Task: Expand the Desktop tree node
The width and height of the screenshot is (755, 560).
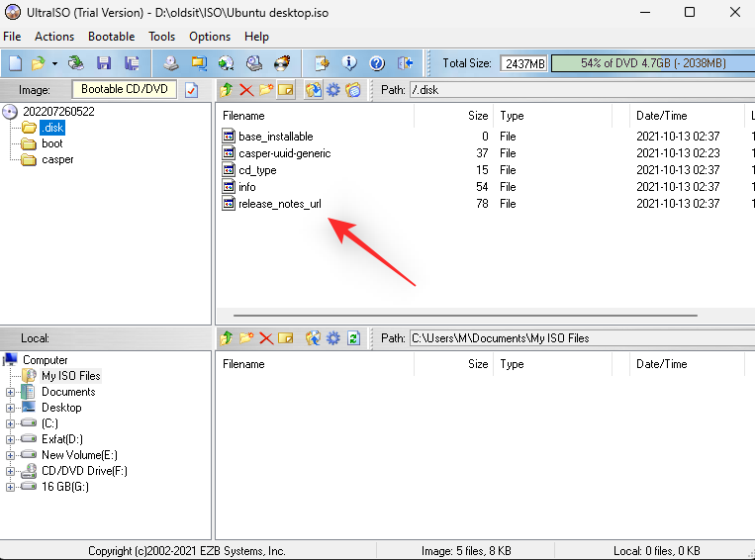Action: pos(10,409)
